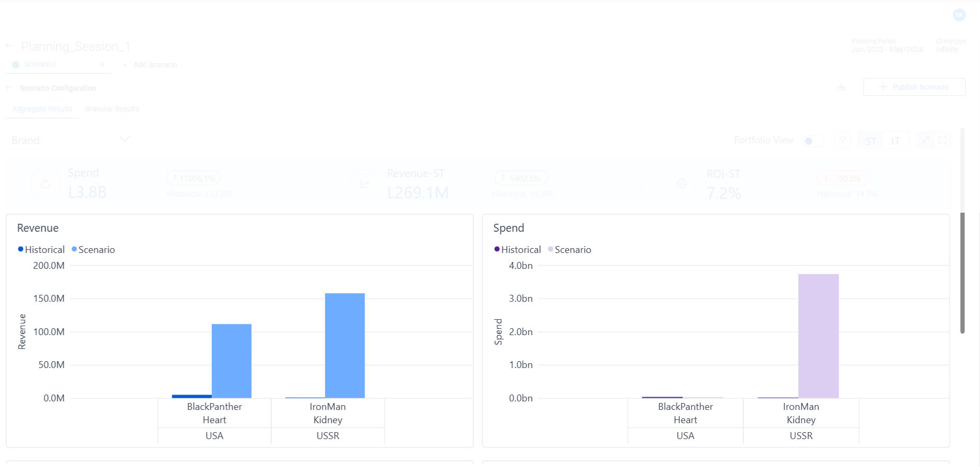Click the Publish Scenario button
Screen dimensions: 980x473
tap(914, 87)
